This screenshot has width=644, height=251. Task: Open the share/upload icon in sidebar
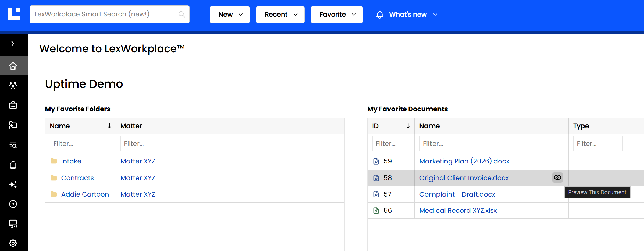(x=13, y=164)
